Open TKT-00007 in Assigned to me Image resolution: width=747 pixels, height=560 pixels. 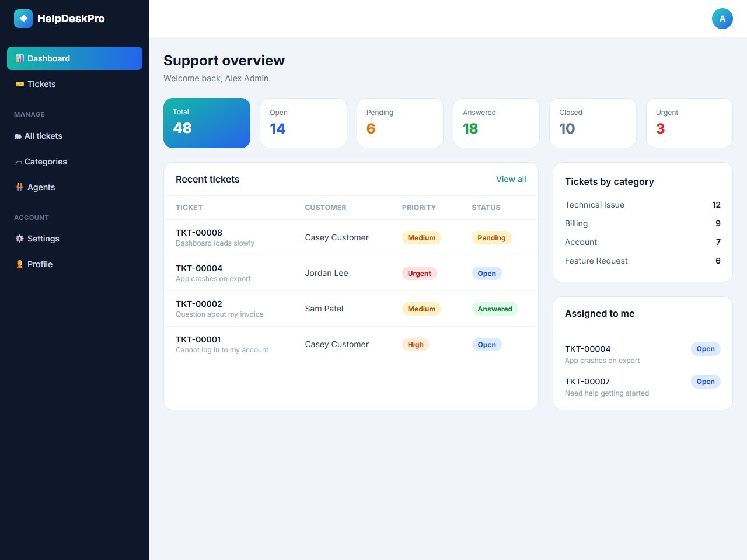pos(587,381)
